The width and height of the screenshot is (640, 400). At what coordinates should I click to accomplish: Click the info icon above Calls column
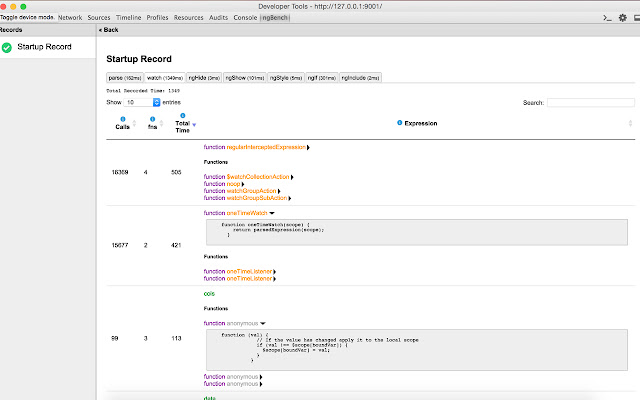point(122,119)
